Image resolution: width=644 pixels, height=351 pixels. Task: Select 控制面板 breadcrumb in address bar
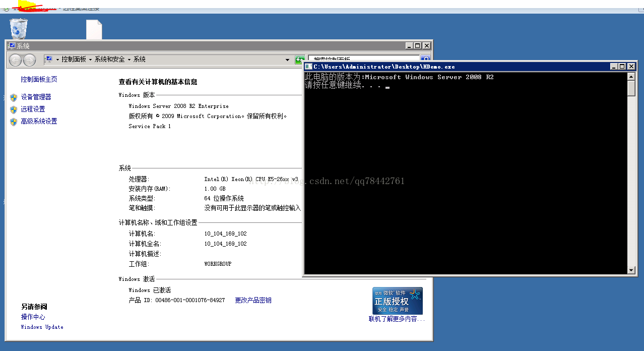click(x=74, y=60)
